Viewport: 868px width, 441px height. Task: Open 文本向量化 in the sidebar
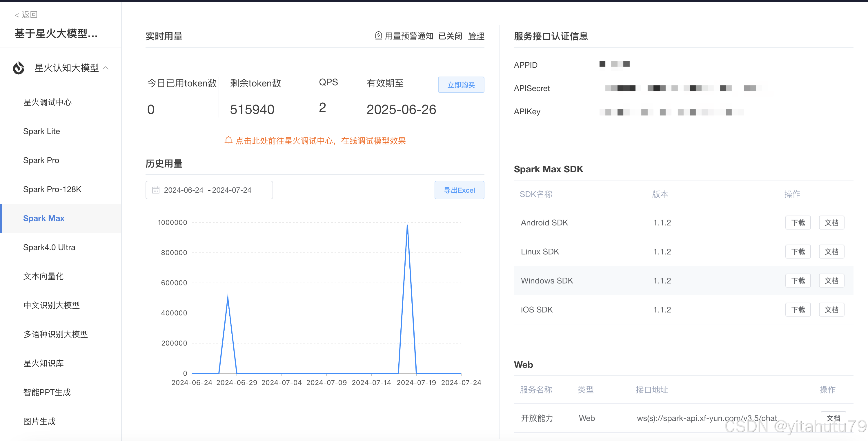point(43,276)
